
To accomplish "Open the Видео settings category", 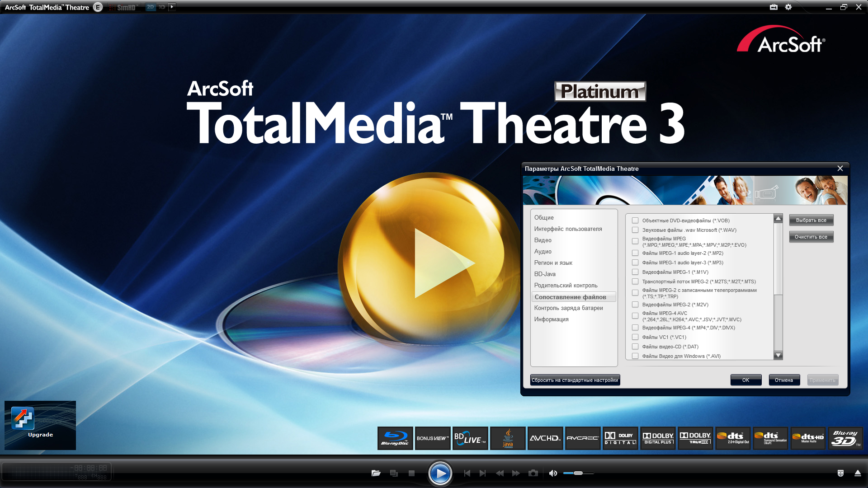I will 542,240.
